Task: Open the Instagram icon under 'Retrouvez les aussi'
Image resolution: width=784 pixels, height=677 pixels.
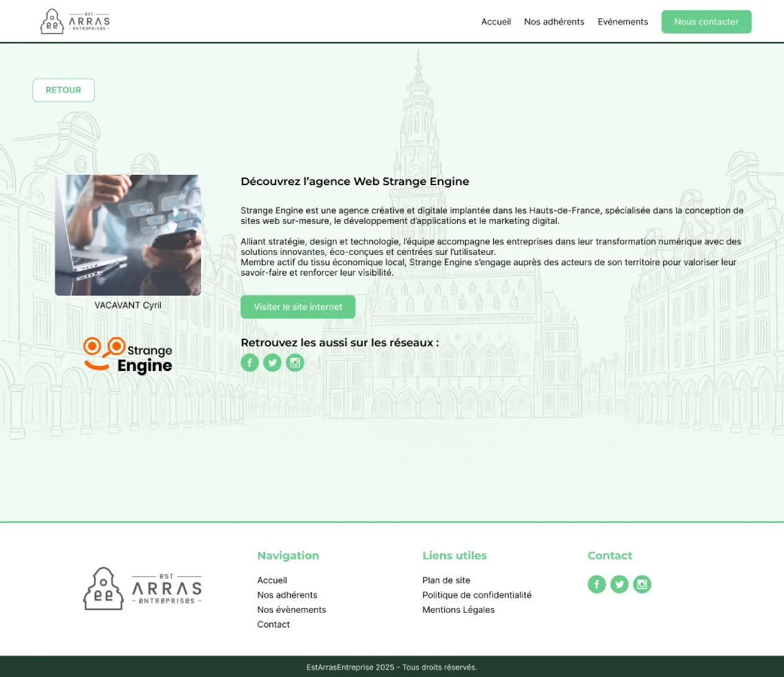Action: pyautogui.click(x=295, y=363)
